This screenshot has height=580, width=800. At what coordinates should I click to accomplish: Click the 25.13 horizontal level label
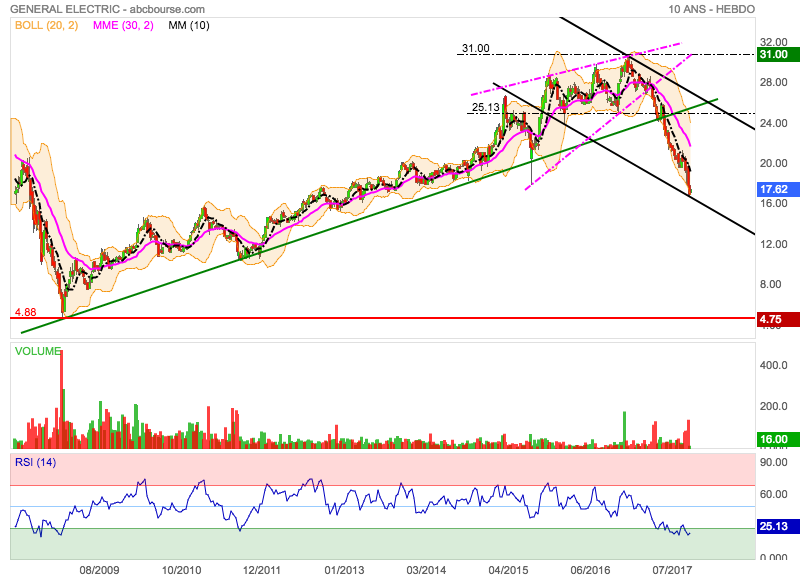[486, 107]
